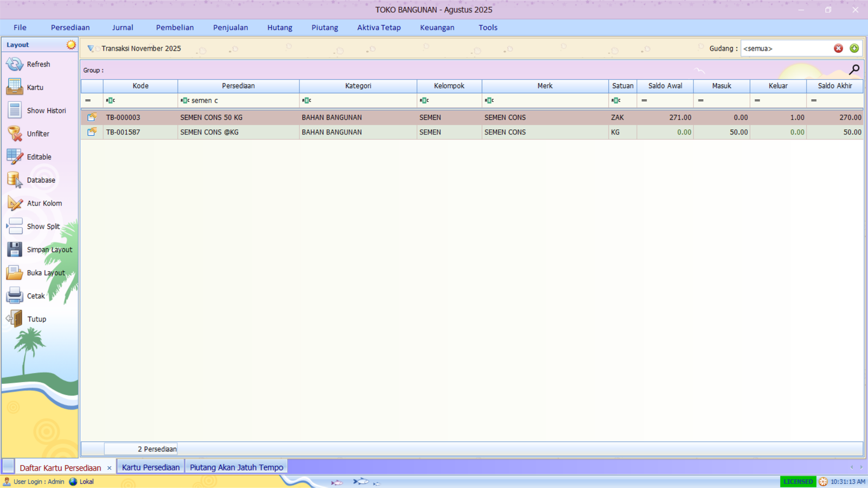Viewport: 868px width, 488px height.
Task: Select the Show Histori icon
Action: click(x=14, y=110)
